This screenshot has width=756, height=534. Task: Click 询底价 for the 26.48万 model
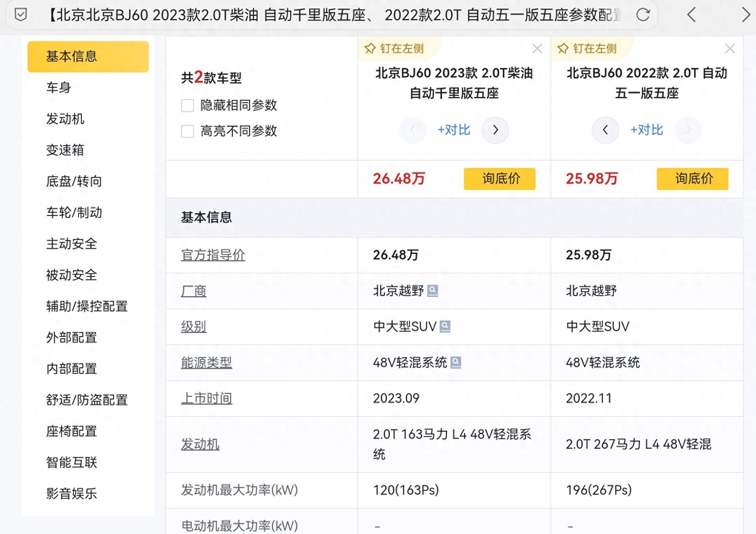(x=500, y=179)
